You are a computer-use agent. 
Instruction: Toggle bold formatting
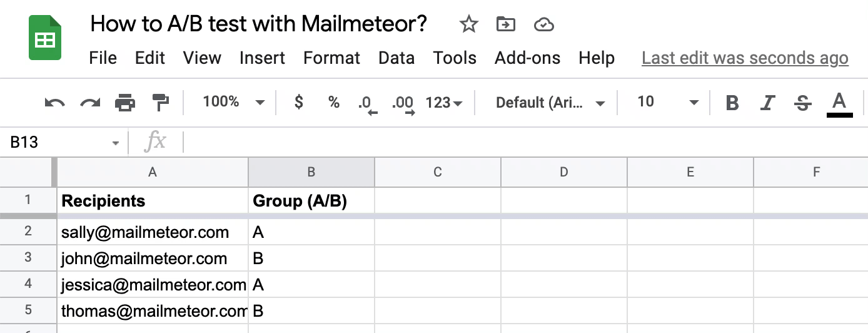point(732,103)
